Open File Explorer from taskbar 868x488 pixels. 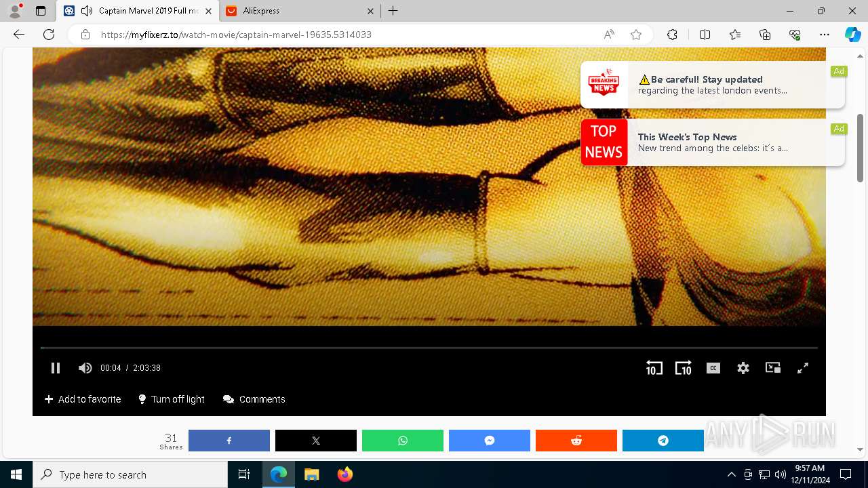pos(311,474)
